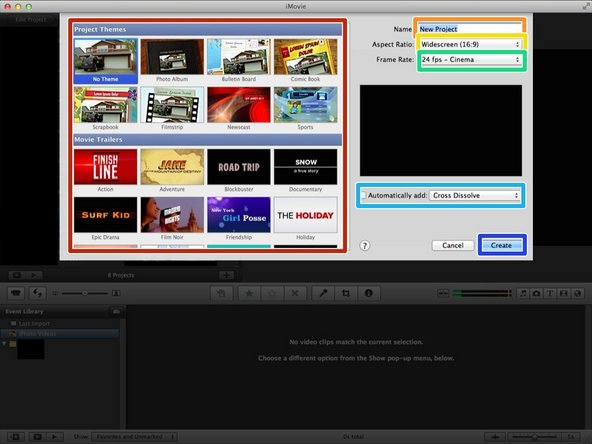Play selected events from beginning
The image size is (592, 444).
[54, 437]
